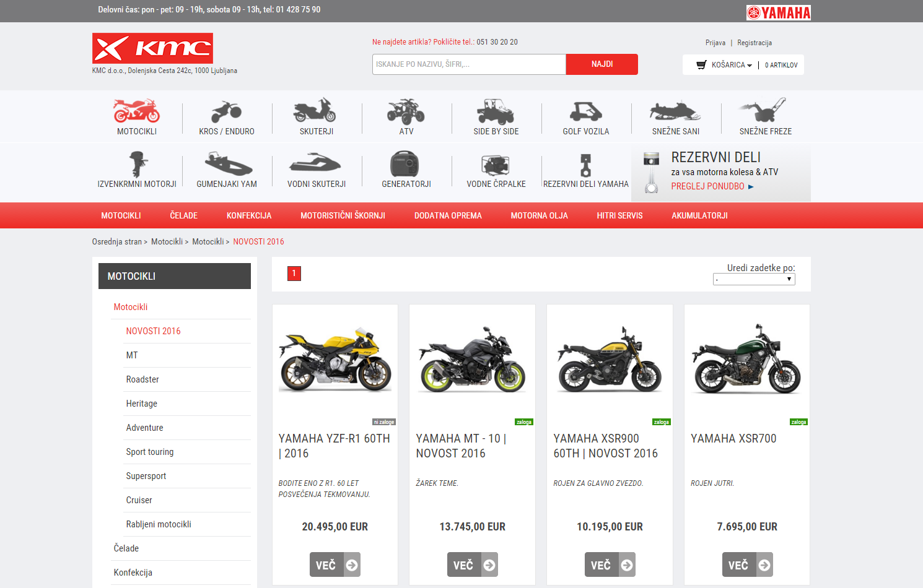The height and width of the screenshot is (588, 923).
Task: Click the KMC logo
Action: [x=152, y=48]
